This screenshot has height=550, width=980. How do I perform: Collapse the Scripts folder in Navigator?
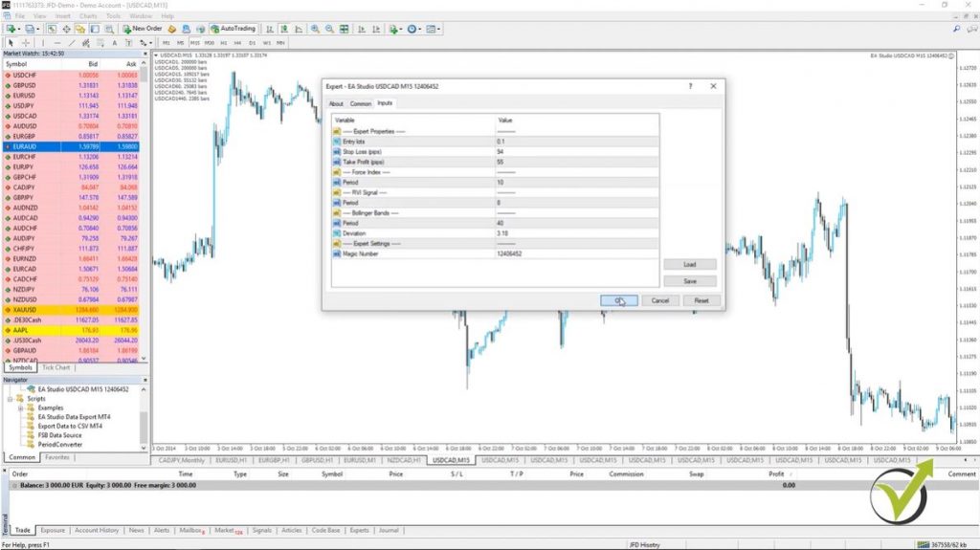10,399
